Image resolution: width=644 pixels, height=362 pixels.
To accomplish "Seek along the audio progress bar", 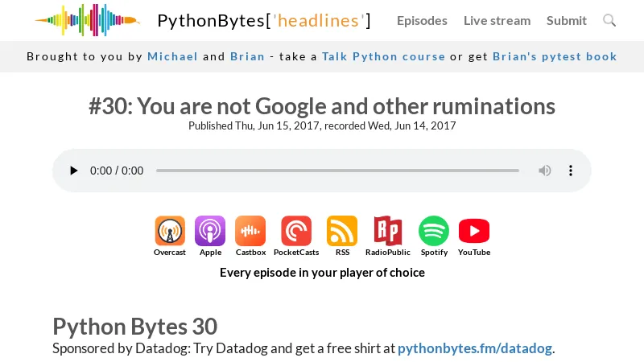I will click(x=337, y=171).
